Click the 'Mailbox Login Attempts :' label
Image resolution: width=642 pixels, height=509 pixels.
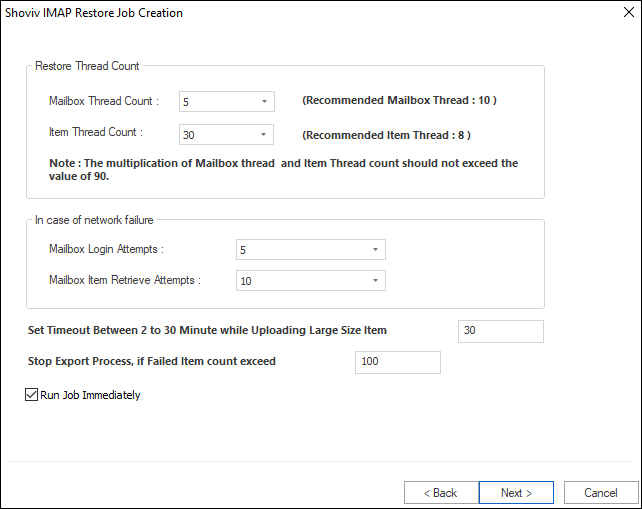[106, 249]
